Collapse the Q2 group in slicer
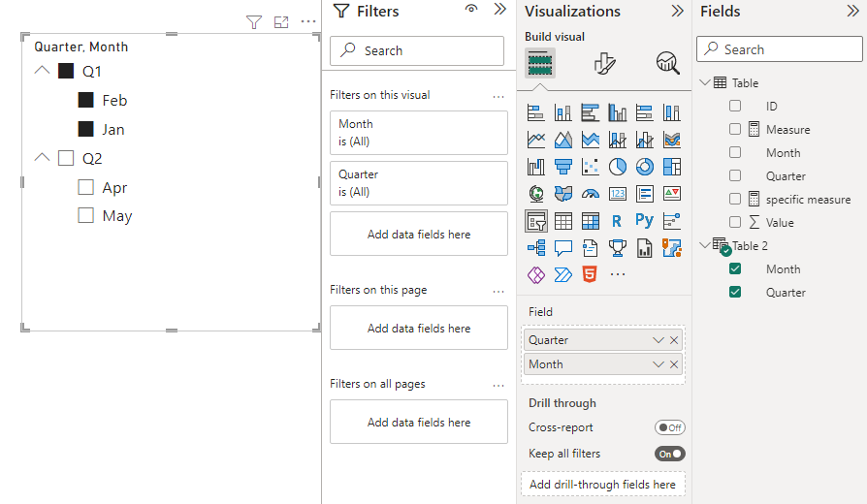The width and height of the screenshot is (867, 504). pyautogui.click(x=42, y=157)
